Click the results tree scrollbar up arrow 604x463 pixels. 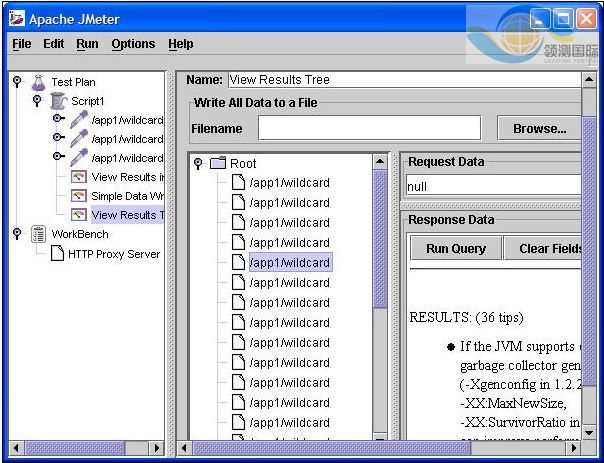pos(380,161)
